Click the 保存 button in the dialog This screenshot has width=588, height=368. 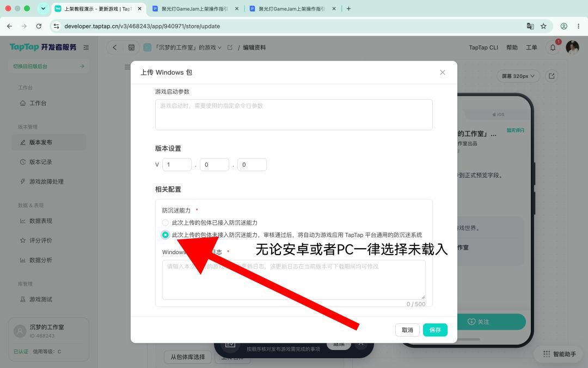point(435,330)
